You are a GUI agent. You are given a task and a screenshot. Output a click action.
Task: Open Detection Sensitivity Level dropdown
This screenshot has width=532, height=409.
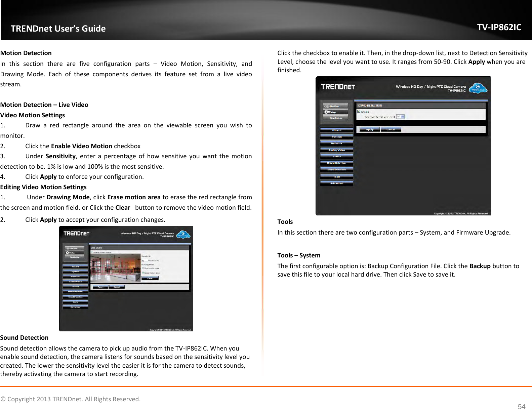pos(400,117)
